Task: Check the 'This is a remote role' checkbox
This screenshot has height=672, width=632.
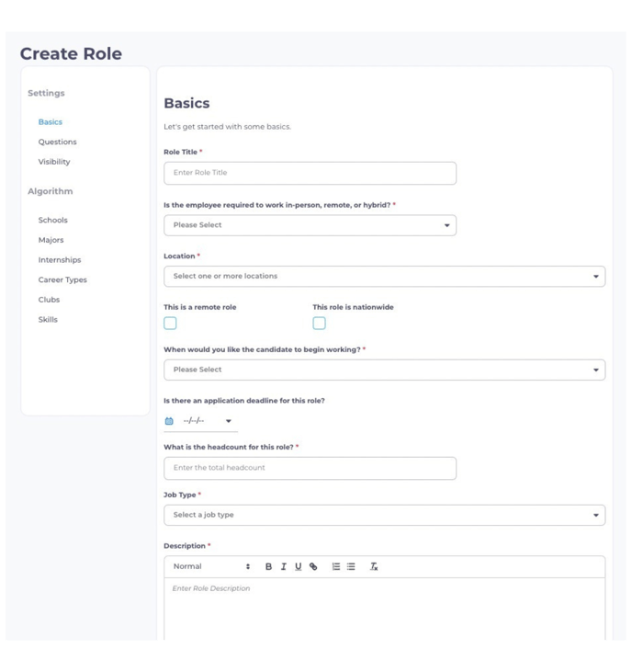Action: pyautogui.click(x=170, y=323)
